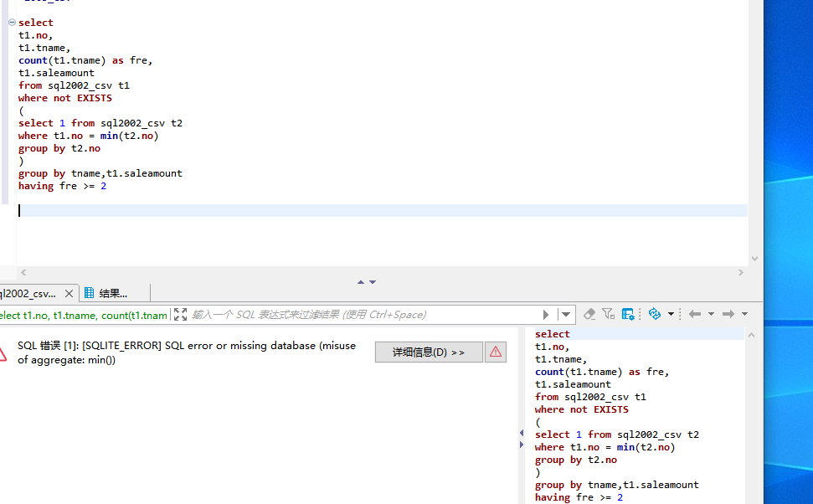
Task: Click the maximize filter panel icon
Action: coord(181,314)
